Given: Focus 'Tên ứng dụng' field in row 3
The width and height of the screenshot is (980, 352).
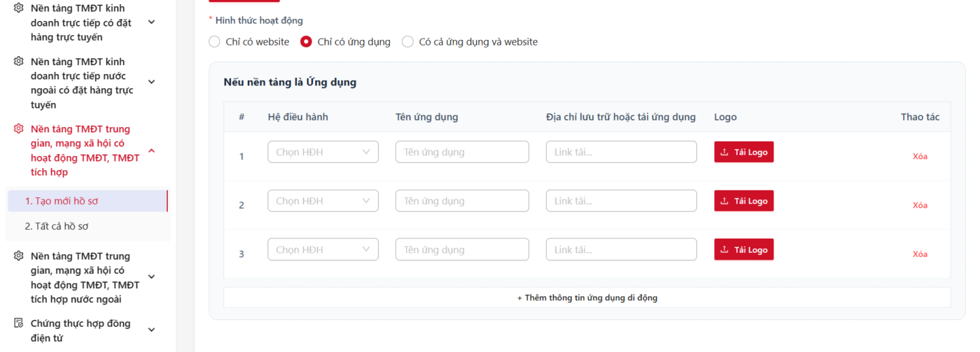Looking at the screenshot, I should tap(462, 250).
